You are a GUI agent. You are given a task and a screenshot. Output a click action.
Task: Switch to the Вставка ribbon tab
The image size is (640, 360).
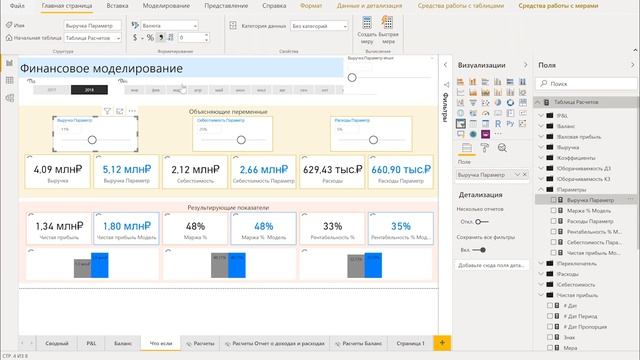point(117,6)
